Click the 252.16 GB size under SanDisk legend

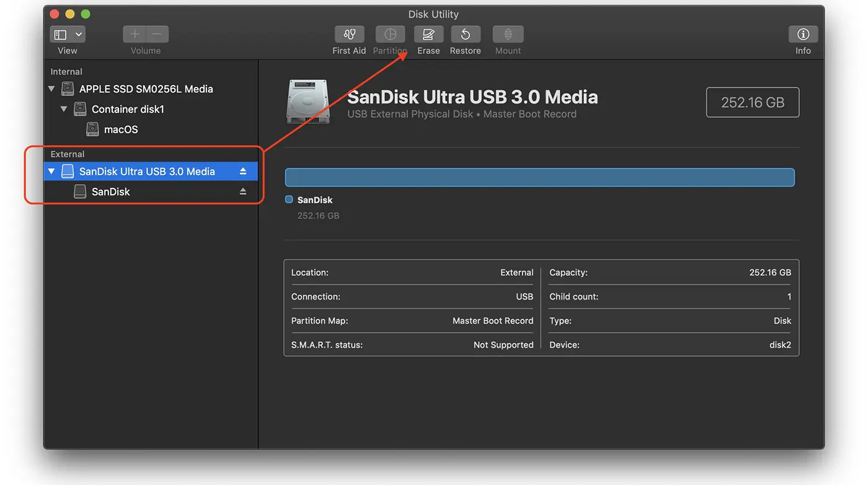[x=318, y=216]
